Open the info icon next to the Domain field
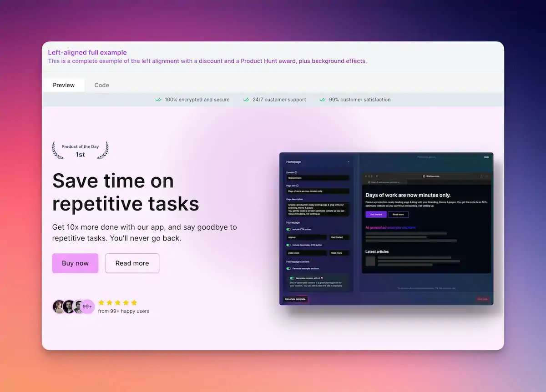The width and height of the screenshot is (546, 392). pyautogui.click(x=296, y=172)
